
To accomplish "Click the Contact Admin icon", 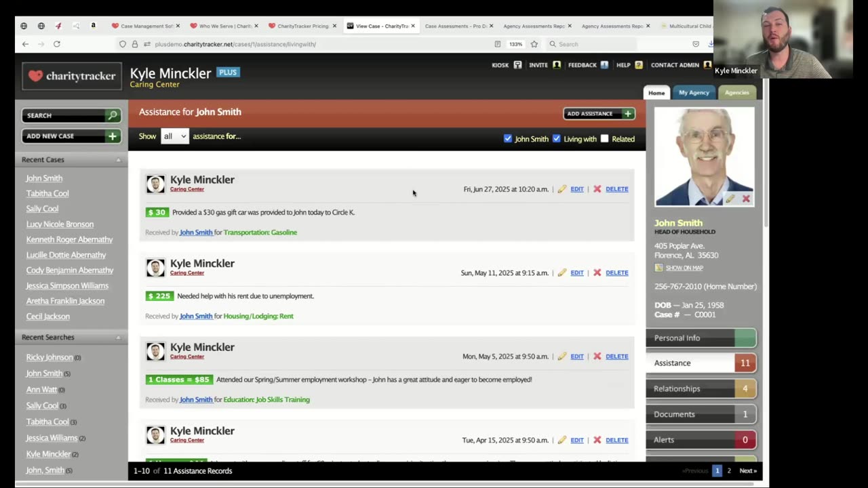I will point(707,65).
